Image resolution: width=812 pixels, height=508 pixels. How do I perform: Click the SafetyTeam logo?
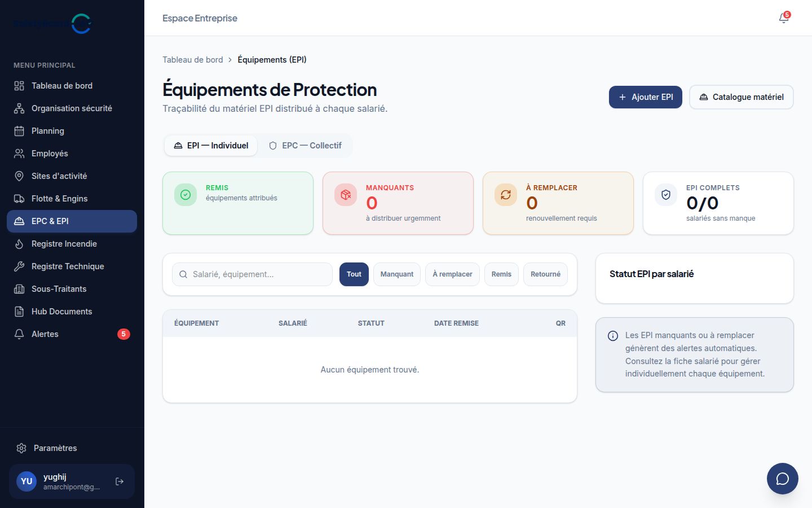coord(52,24)
